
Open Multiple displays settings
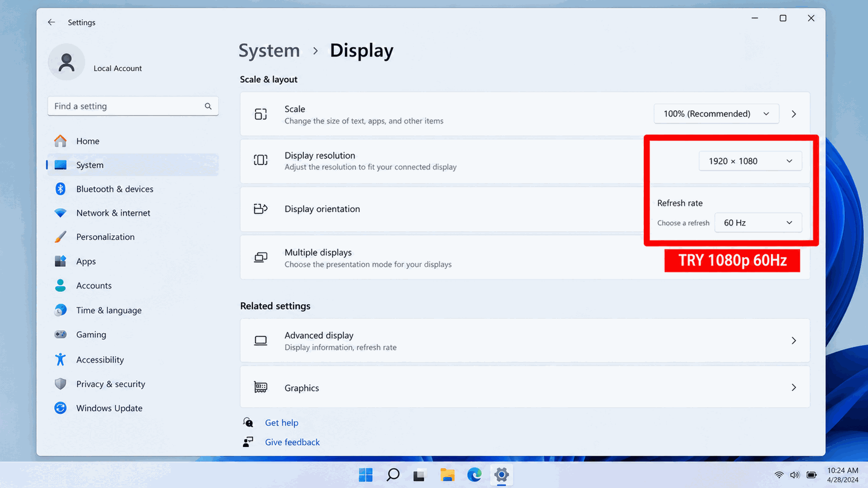click(x=525, y=258)
